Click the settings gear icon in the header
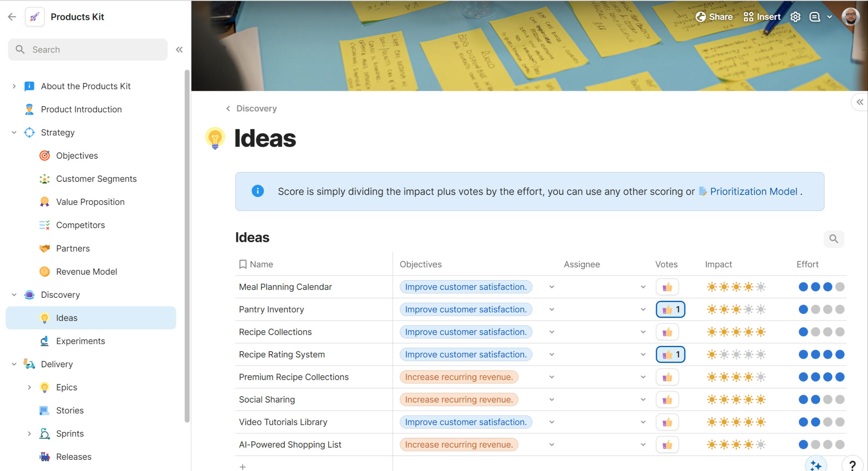This screenshot has height=471, width=868. click(795, 17)
